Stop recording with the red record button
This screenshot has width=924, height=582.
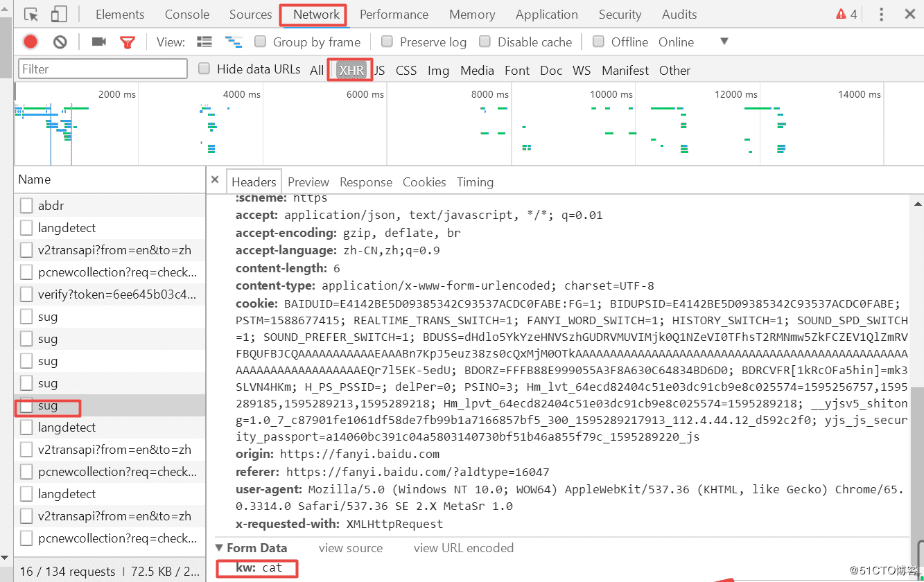pos(29,42)
